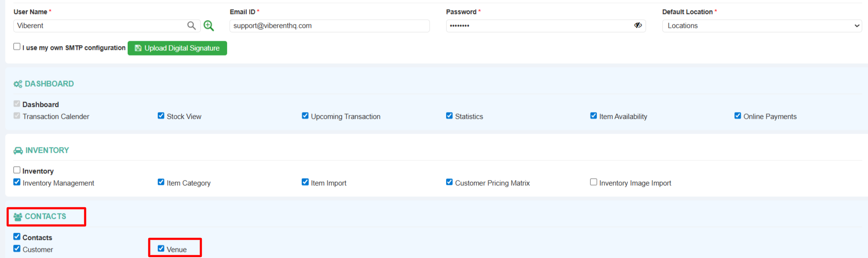
Task: Toggle the Dashboard group checkbox
Action: point(17,103)
